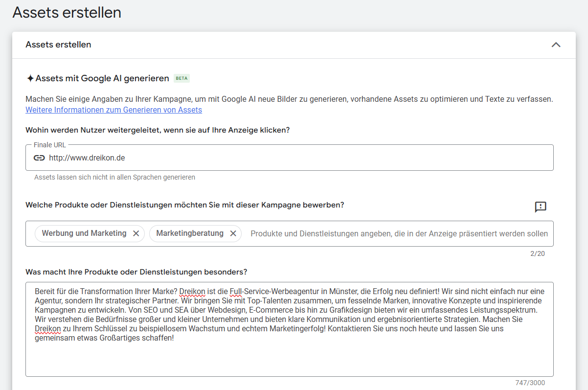Click the Assets erstellen page title

tap(67, 12)
